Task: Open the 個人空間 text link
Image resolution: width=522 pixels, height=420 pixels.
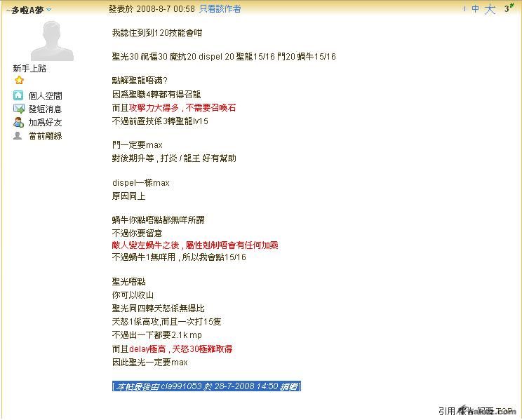Action: pos(46,96)
